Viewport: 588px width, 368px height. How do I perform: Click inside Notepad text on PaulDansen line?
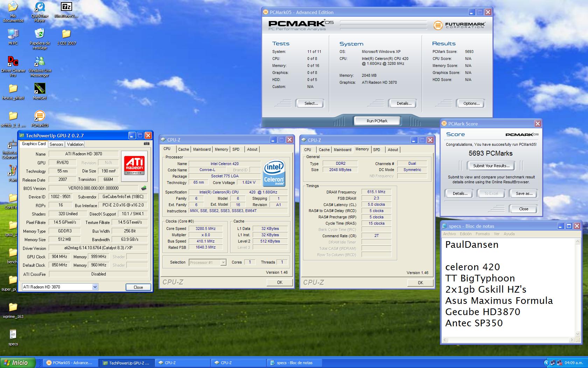471,245
